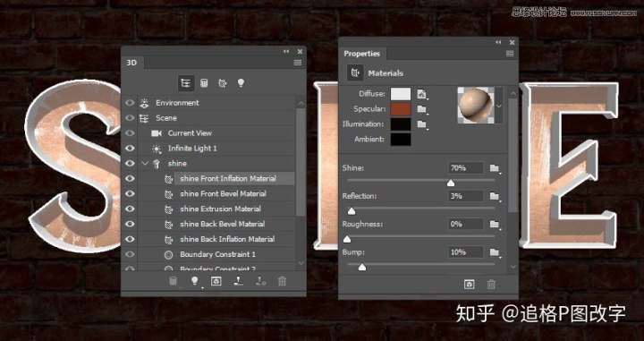The image size is (644, 341).
Task: Click the Reflection percentage field
Action: point(465,196)
